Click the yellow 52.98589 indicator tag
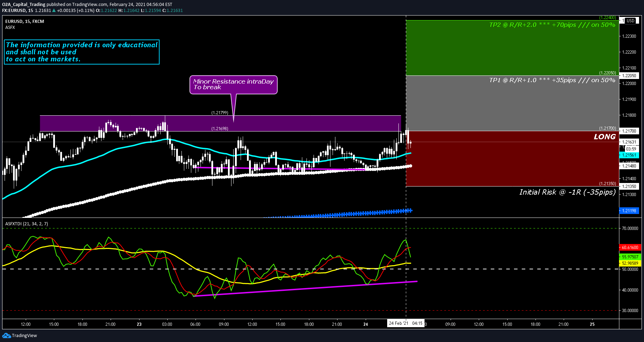 pyautogui.click(x=630, y=263)
